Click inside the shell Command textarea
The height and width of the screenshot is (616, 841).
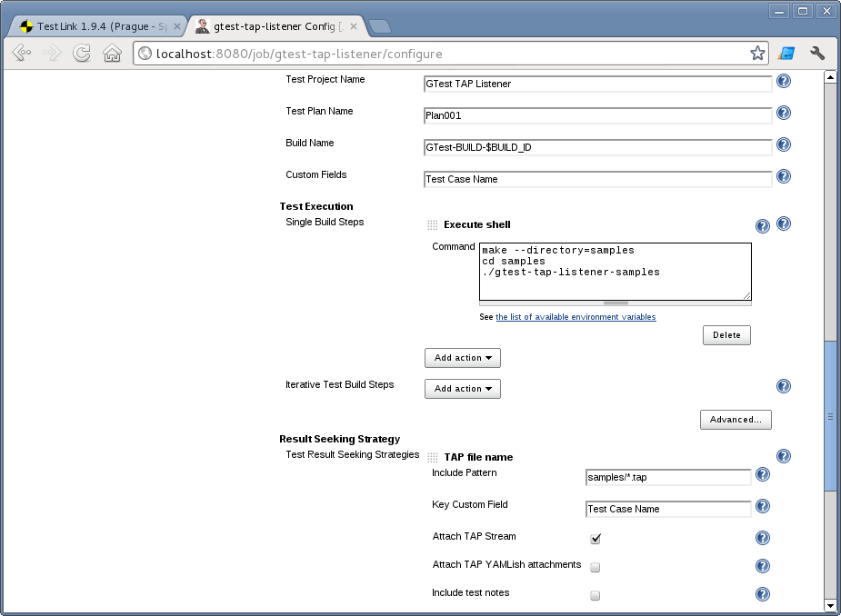[616, 272]
